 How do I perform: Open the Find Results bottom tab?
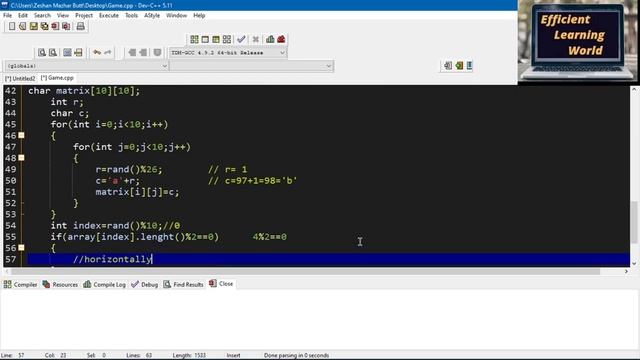tap(184, 284)
